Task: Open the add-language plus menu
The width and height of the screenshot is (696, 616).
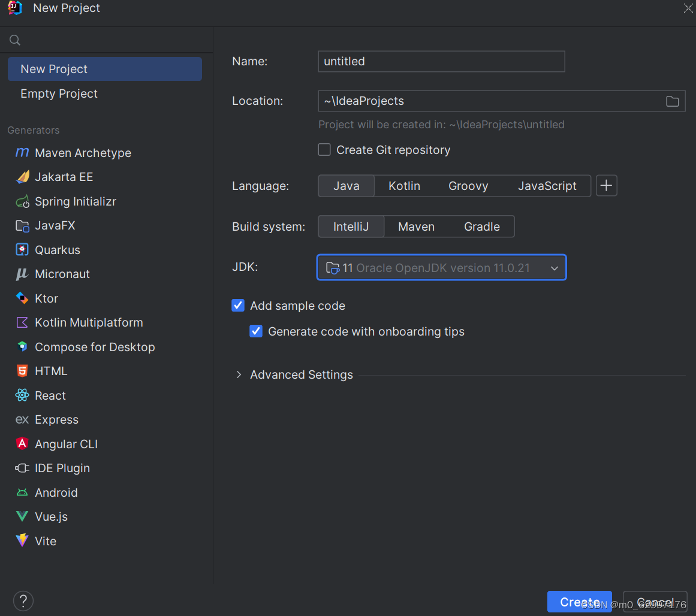Action: point(606,186)
